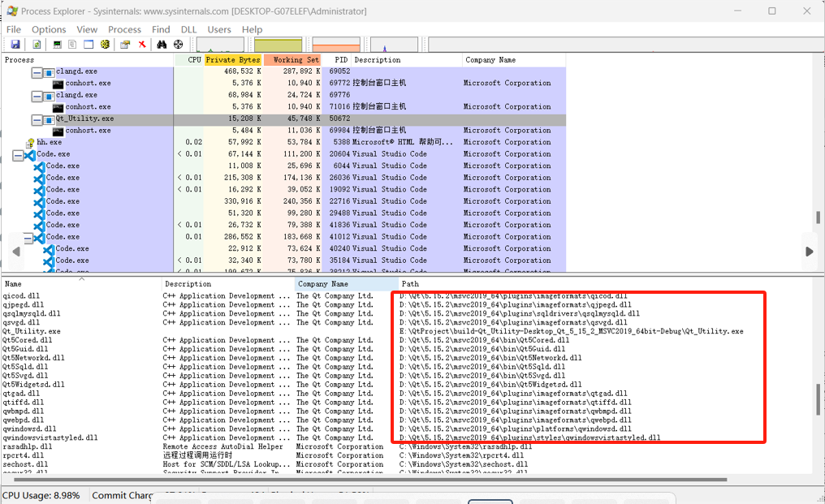Open the Process menu
This screenshot has height=504, width=825.
[x=125, y=29]
